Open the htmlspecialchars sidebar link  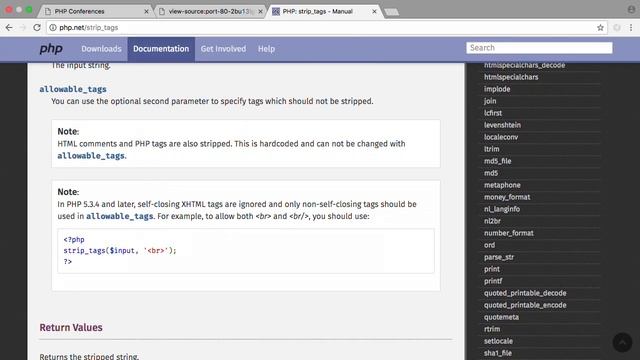[511, 77]
